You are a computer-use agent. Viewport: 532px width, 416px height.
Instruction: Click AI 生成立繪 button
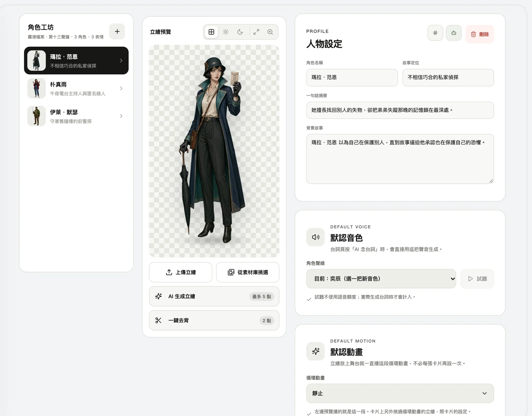214,296
